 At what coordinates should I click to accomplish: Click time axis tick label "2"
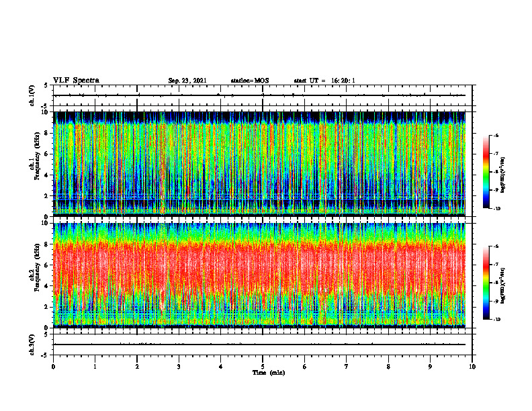click(x=137, y=367)
